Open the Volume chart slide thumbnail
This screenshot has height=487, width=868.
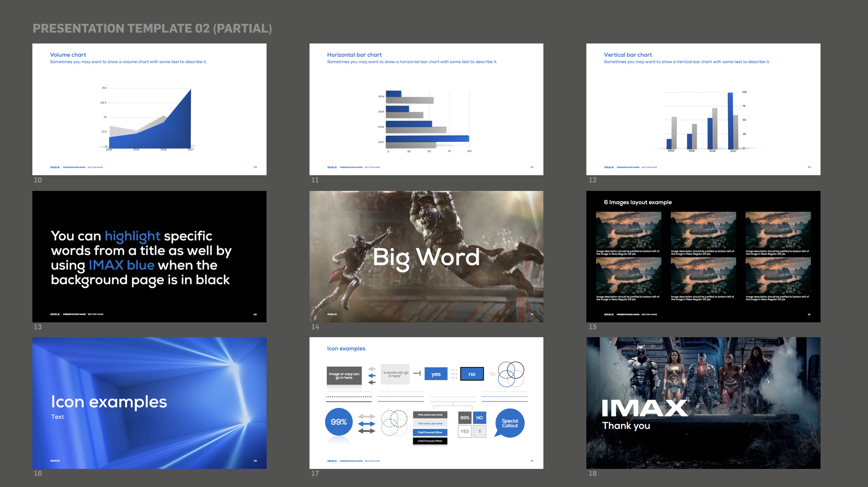149,109
